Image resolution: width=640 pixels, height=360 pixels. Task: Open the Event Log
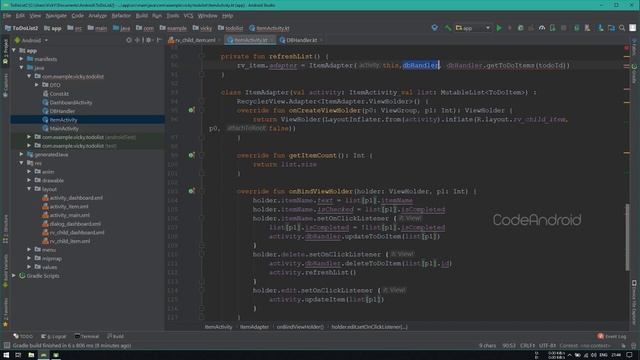click(611, 336)
